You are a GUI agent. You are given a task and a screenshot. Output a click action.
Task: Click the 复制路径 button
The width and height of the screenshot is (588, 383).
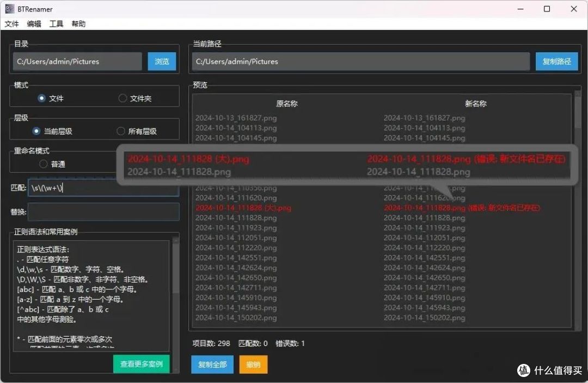tap(556, 62)
